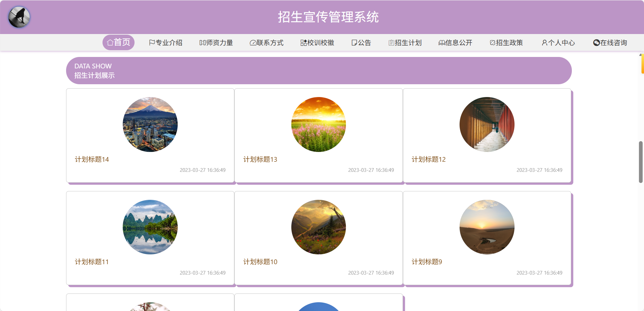Open the 计划标题14 plan link
This screenshot has height=311, width=644.
point(92,159)
